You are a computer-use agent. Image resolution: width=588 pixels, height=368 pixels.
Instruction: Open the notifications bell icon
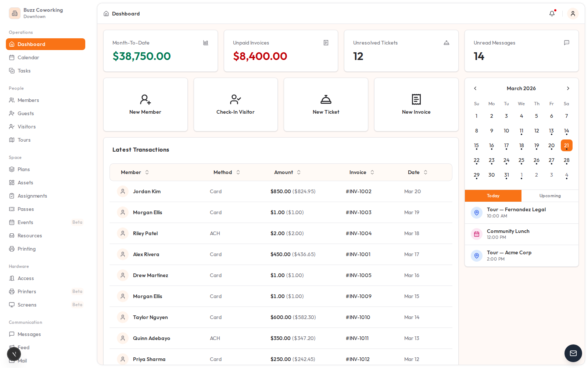tap(552, 13)
